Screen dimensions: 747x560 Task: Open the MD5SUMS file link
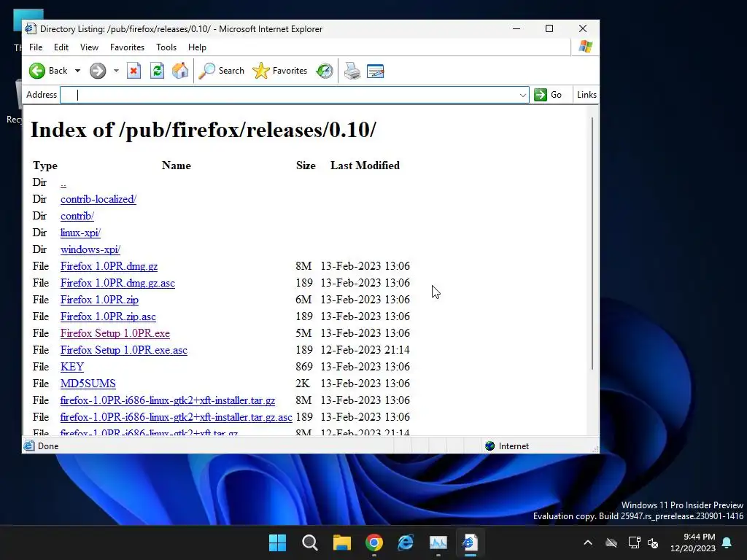(x=88, y=384)
